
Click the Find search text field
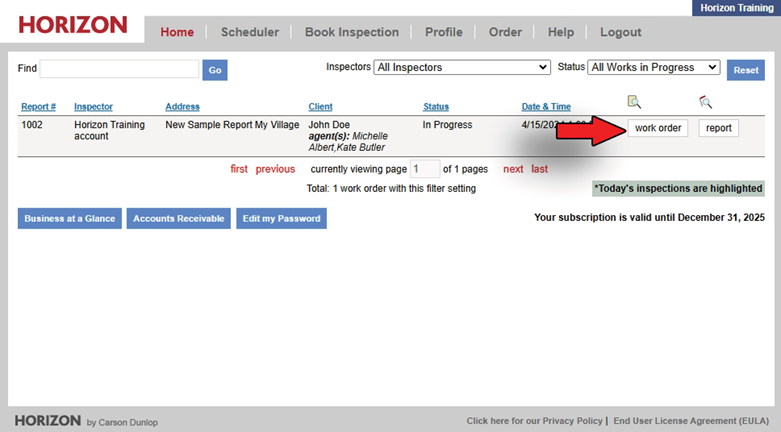119,69
